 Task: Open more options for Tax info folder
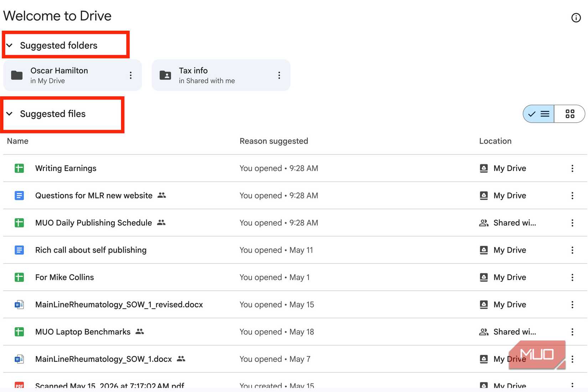point(279,75)
